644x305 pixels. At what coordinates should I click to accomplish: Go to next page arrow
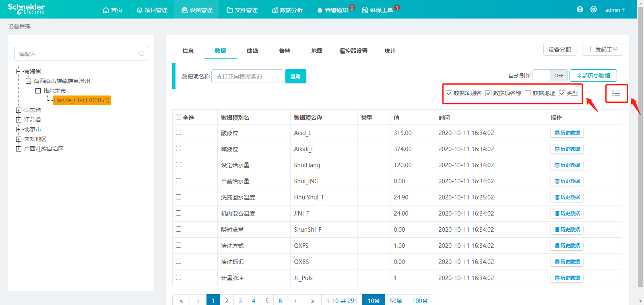point(295,301)
